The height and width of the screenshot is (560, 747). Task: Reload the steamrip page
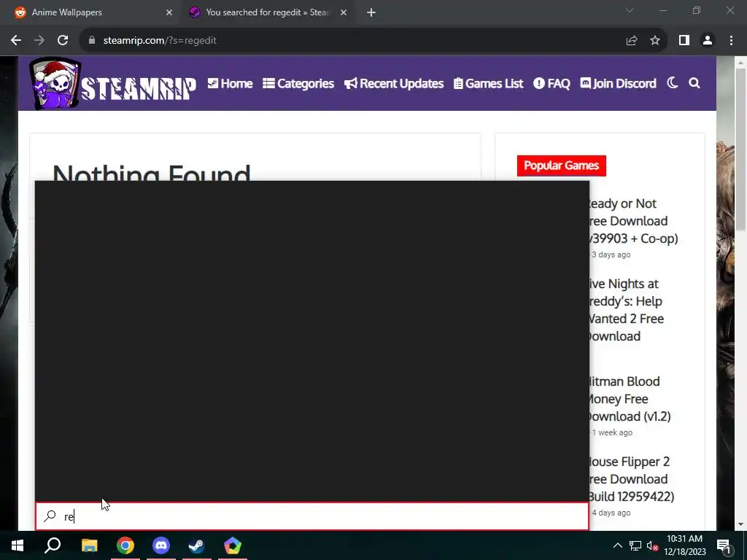pos(63,41)
